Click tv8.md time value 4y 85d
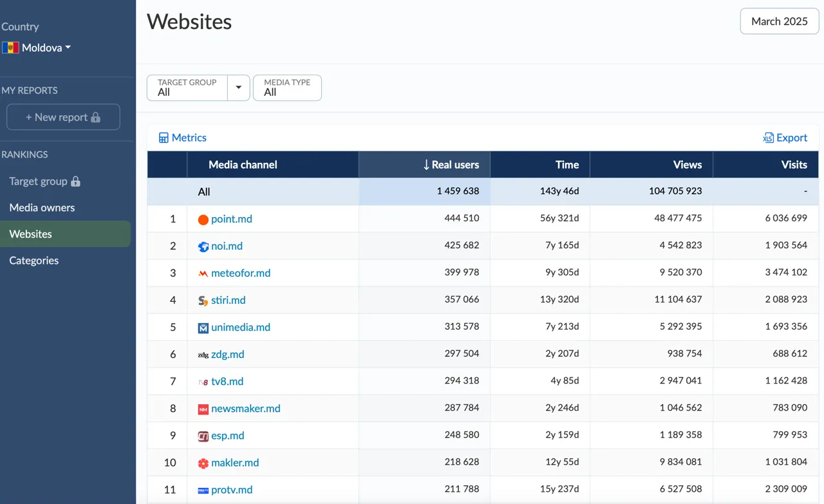The height and width of the screenshot is (504, 824). (565, 380)
